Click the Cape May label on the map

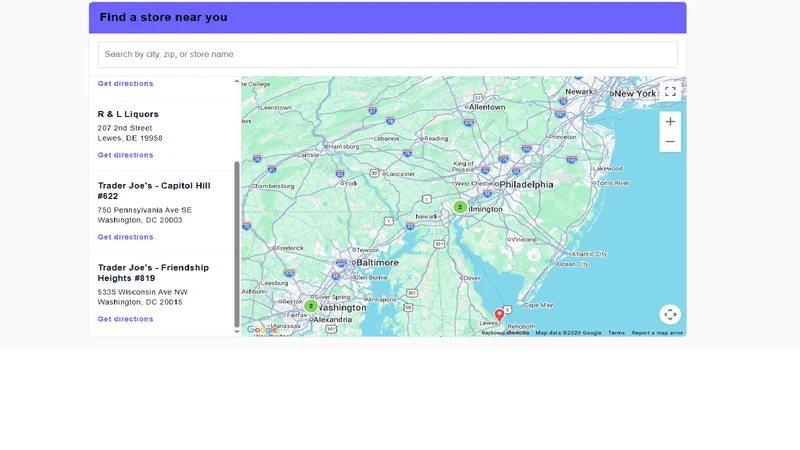(539, 305)
